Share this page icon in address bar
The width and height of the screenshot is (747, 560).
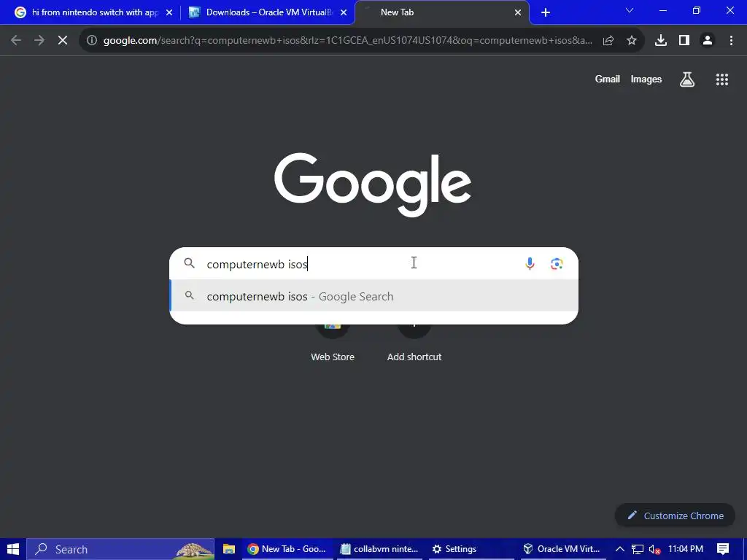pyautogui.click(x=608, y=41)
